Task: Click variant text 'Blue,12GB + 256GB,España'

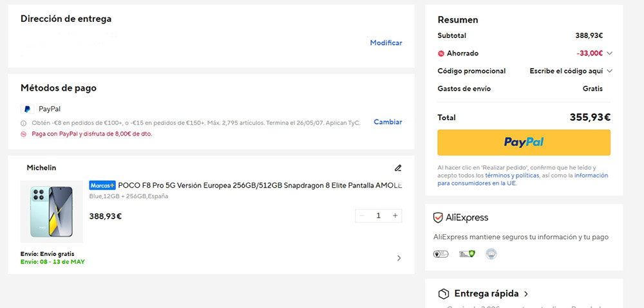Action: (129, 196)
